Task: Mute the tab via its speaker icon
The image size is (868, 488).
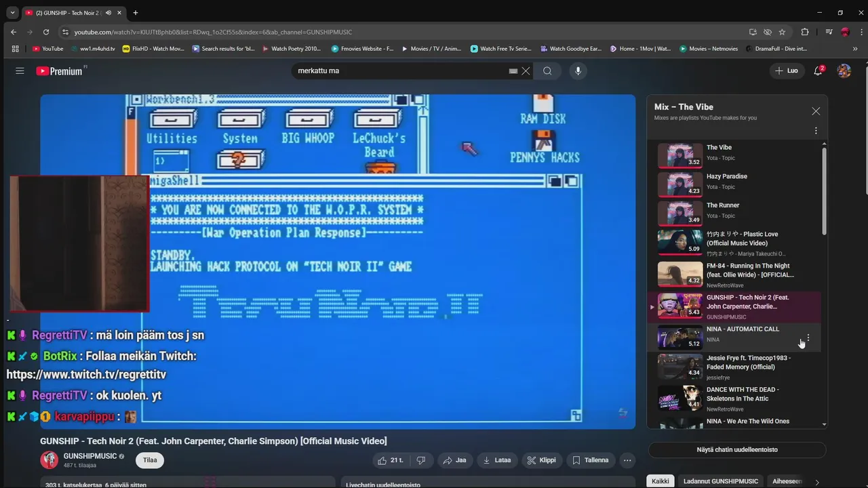Action: (x=108, y=12)
